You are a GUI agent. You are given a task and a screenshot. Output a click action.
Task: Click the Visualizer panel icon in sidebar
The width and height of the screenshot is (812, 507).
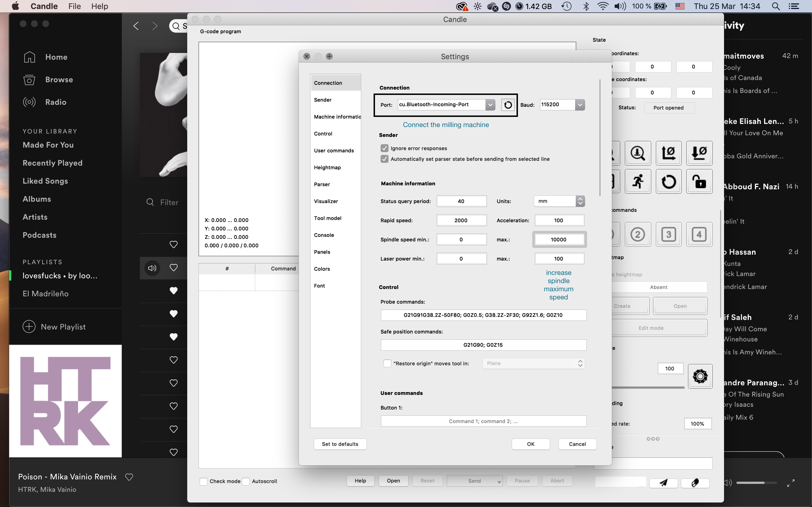pyautogui.click(x=326, y=201)
